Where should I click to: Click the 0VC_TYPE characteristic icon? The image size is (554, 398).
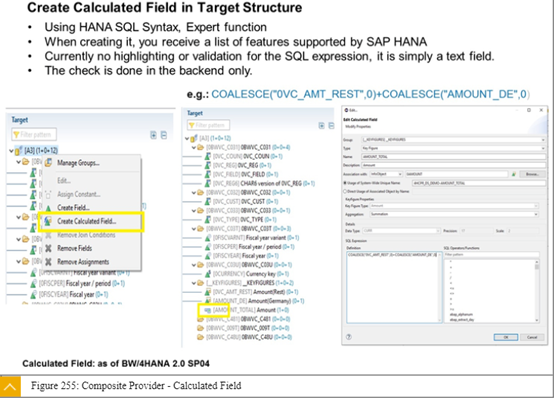tap(208, 220)
